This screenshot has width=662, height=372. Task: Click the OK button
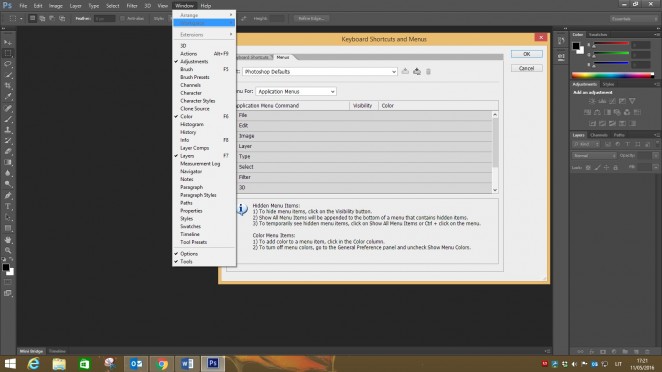[526, 54]
